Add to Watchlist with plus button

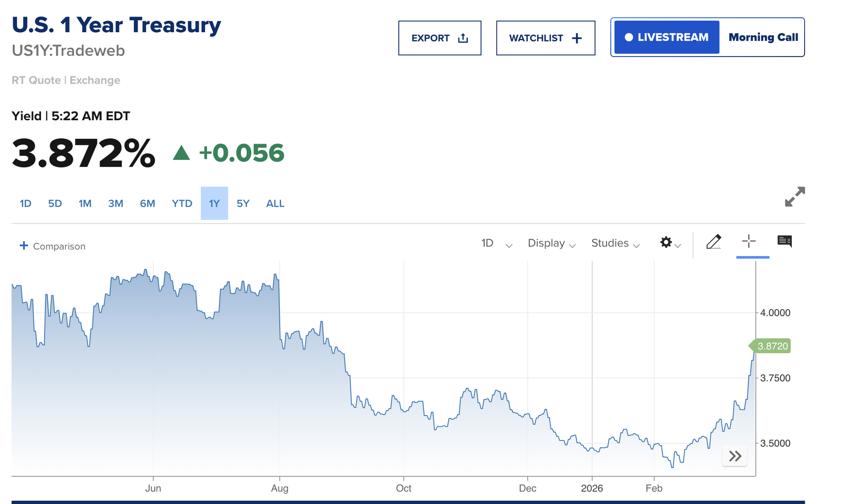point(545,38)
